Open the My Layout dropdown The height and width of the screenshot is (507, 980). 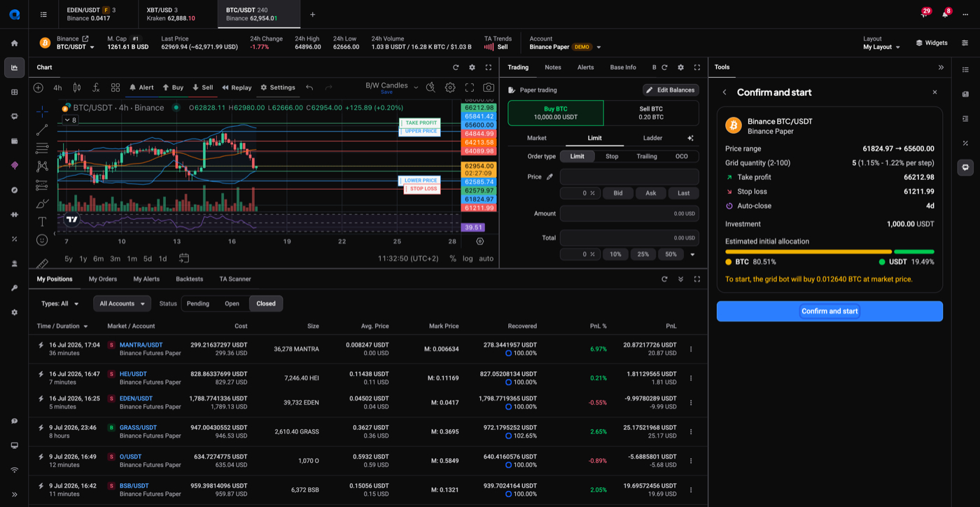[x=881, y=47]
